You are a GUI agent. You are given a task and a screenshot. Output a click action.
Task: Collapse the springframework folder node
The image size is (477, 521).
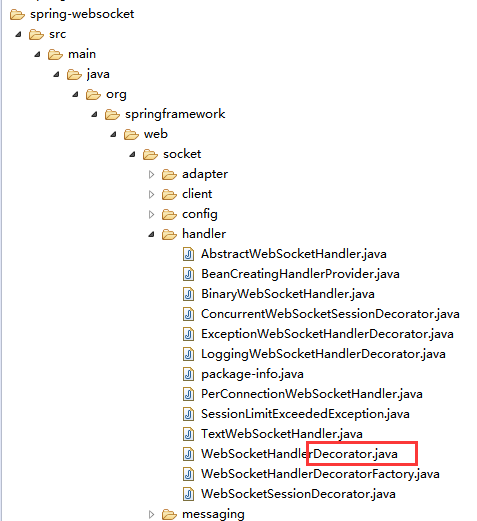click(94, 114)
